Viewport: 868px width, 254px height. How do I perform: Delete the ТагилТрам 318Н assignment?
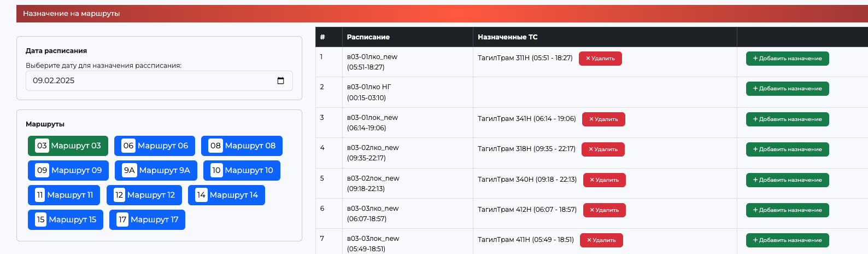click(x=603, y=149)
